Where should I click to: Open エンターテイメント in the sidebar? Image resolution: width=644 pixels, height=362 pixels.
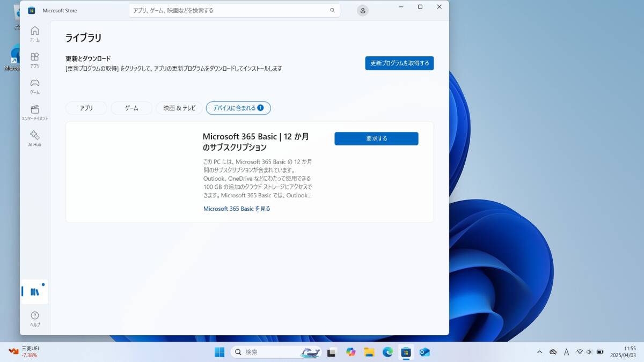[x=34, y=113]
